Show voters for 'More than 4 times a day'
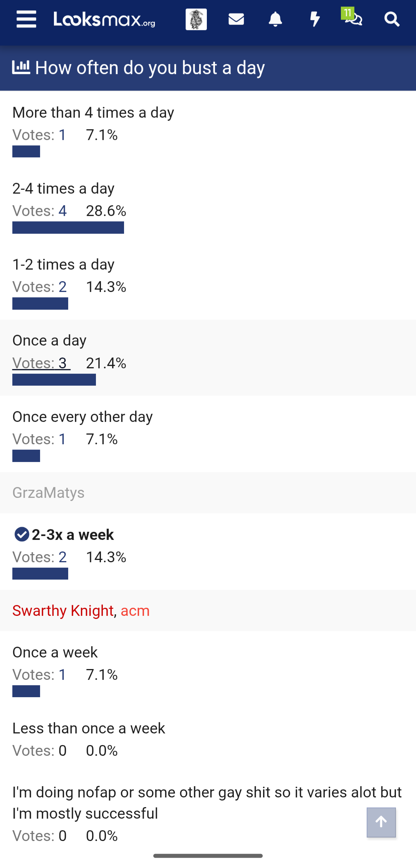Screen dimensions: 416x868 39,135
